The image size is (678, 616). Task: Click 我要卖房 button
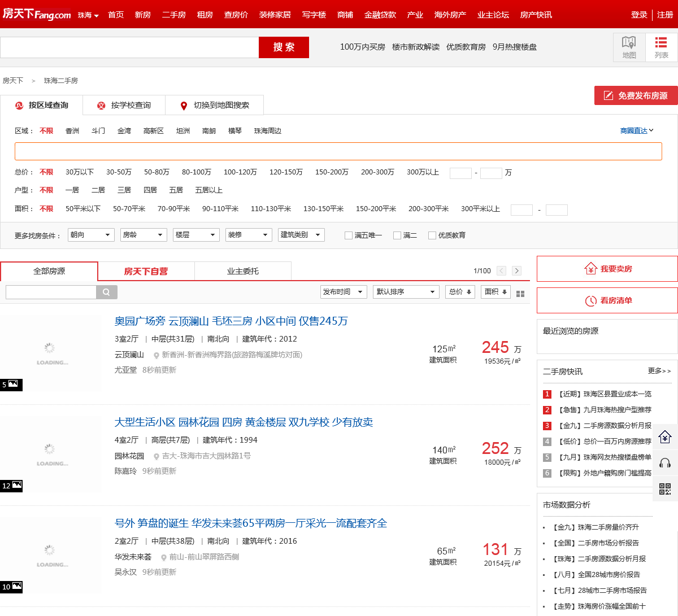[x=607, y=269]
